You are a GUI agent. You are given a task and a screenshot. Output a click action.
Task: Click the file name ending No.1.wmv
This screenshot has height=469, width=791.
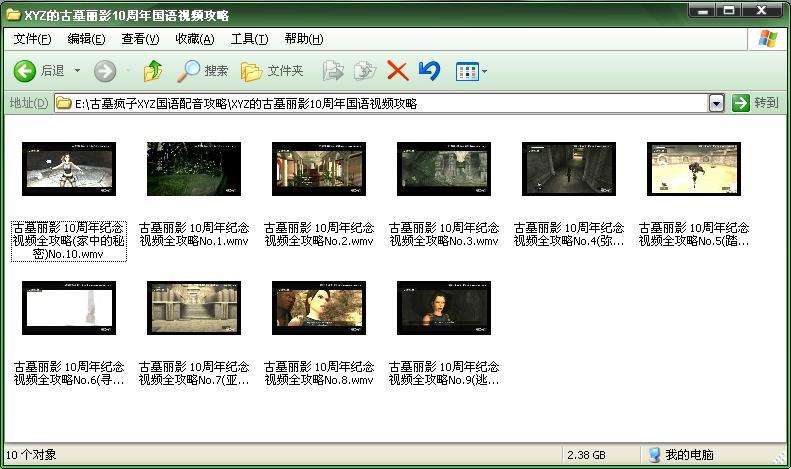(x=194, y=234)
